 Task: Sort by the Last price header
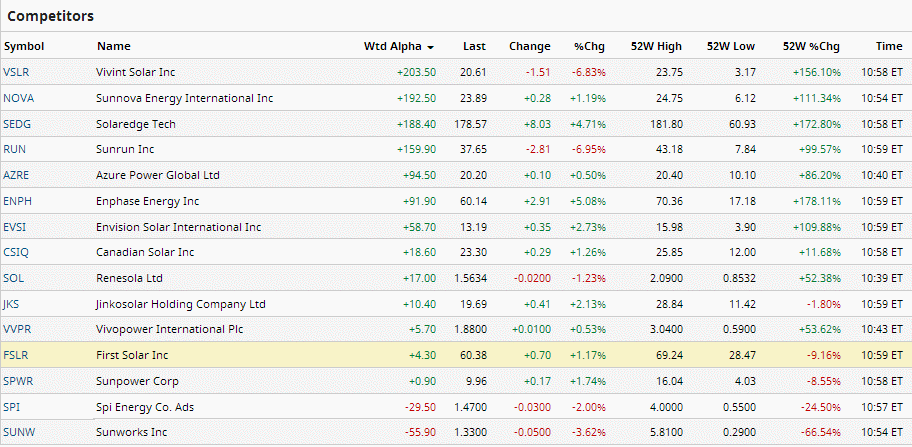[x=474, y=47]
